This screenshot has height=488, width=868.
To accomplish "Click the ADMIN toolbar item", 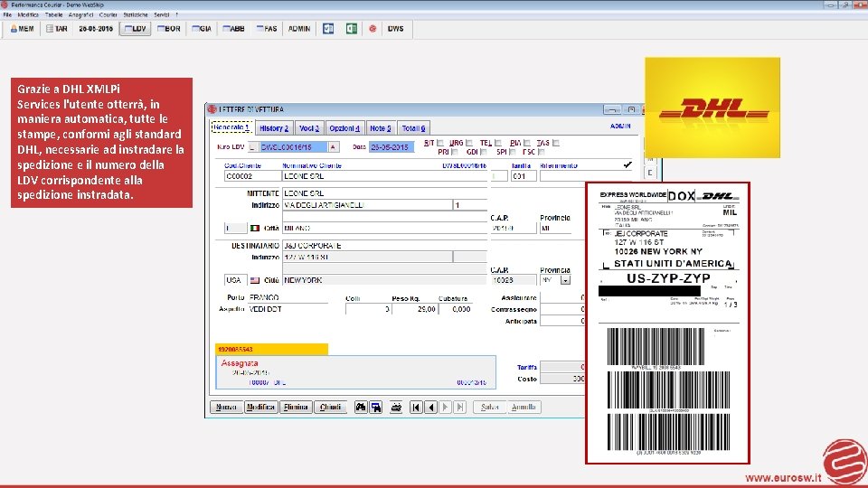I will click(x=299, y=29).
